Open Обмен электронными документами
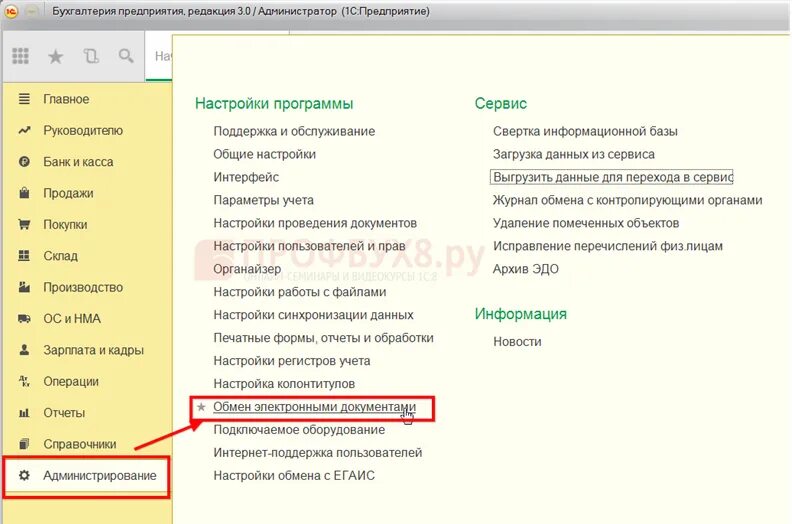This screenshot has height=524, width=792. click(314, 407)
